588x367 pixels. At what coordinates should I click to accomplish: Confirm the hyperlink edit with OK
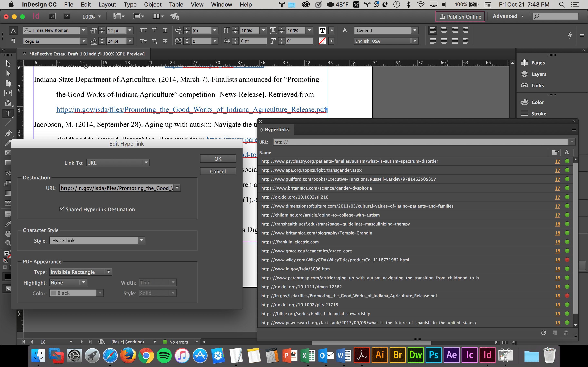tap(217, 158)
